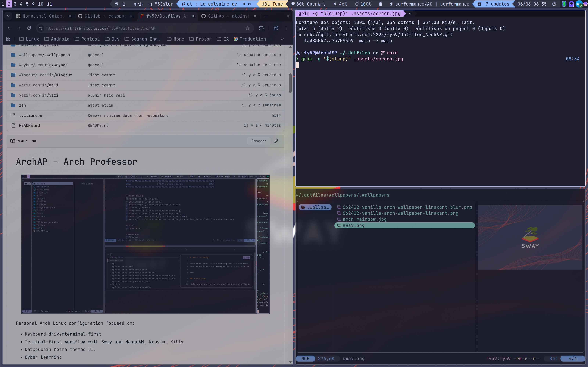Open the README screenshot image
Viewport: 588px width, 367px height.
click(146, 244)
